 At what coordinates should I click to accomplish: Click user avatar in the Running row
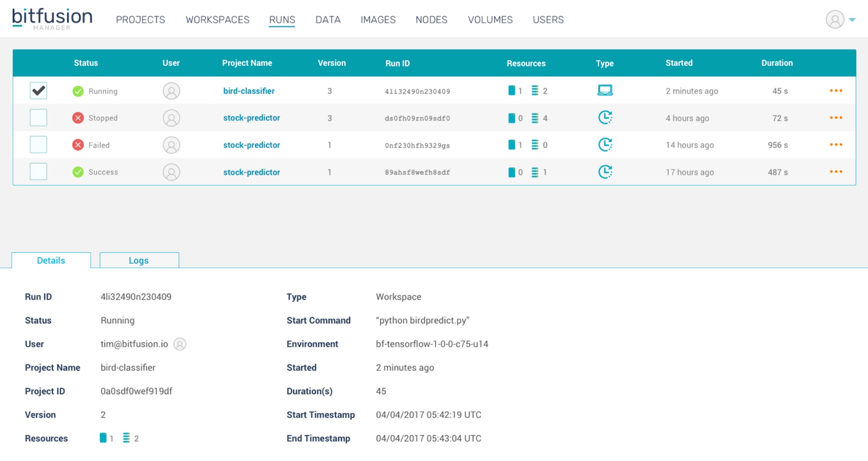(171, 91)
